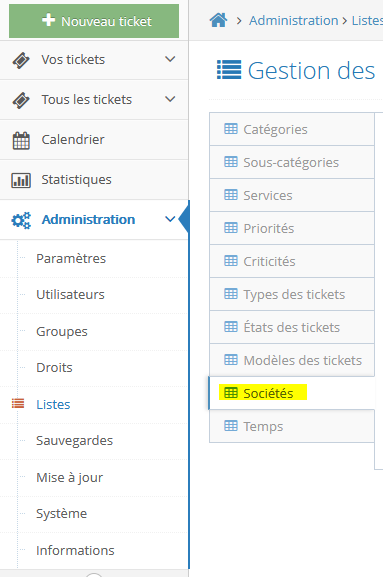The image size is (383, 577).
Task: Click the ticket icon beside Tous les tickets
Action: point(21,100)
